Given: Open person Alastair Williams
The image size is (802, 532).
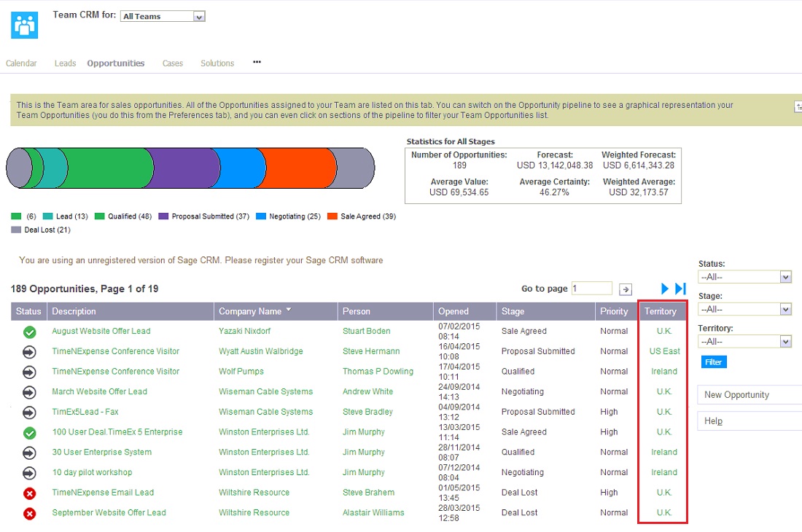Looking at the screenshot, I should (x=373, y=512).
